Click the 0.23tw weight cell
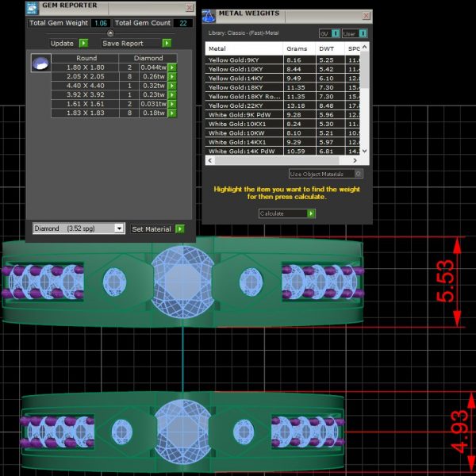The height and width of the screenshot is (476, 476). click(x=154, y=94)
